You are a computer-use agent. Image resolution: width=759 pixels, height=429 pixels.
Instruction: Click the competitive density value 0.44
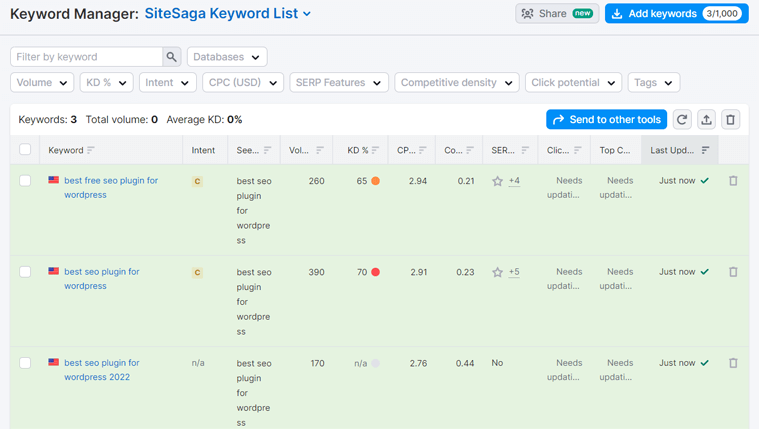(x=465, y=363)
